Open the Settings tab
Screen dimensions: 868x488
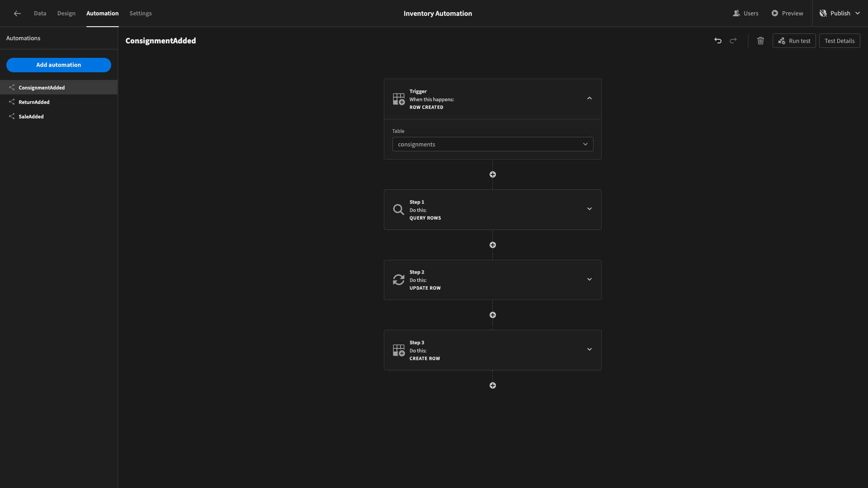141,13
